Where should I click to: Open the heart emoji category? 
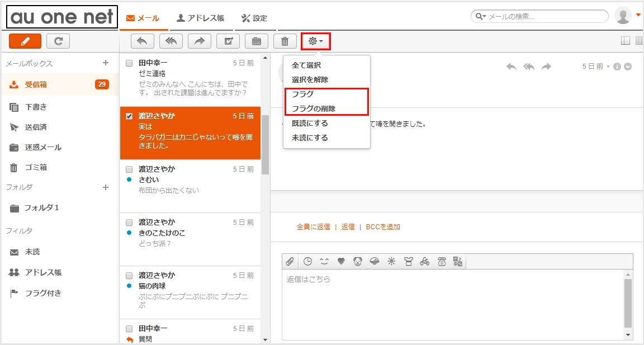coord(341,261)
